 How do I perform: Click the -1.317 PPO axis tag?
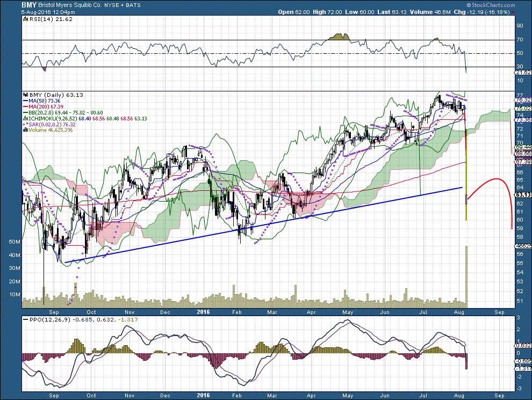click(x=523, y=368)
